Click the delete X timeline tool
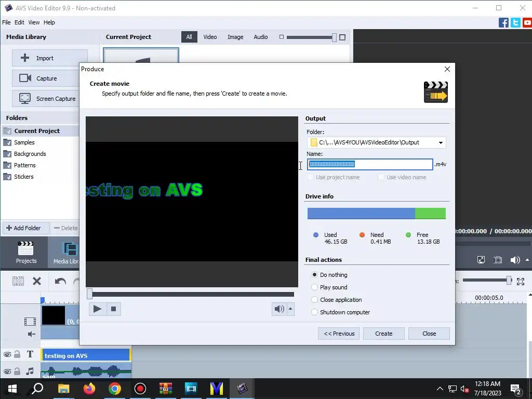 pyautogui.click(x=37, y=281)
